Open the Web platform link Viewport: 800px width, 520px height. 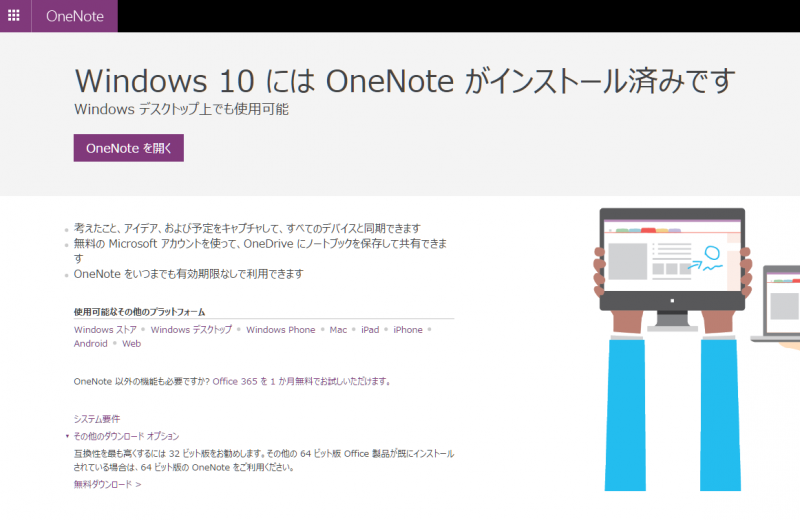(132, 343)
